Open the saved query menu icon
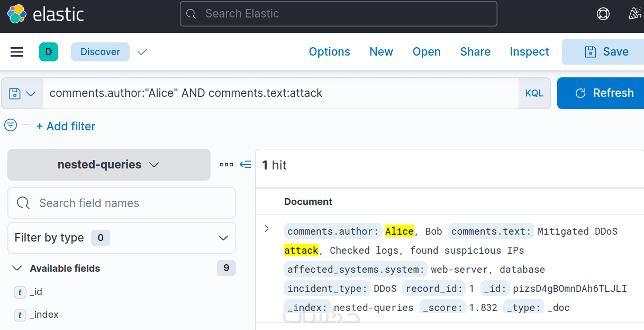 (x=22, y=94)
